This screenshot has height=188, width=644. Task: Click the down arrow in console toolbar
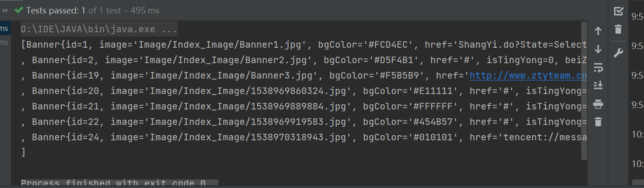tap(598, 49)
